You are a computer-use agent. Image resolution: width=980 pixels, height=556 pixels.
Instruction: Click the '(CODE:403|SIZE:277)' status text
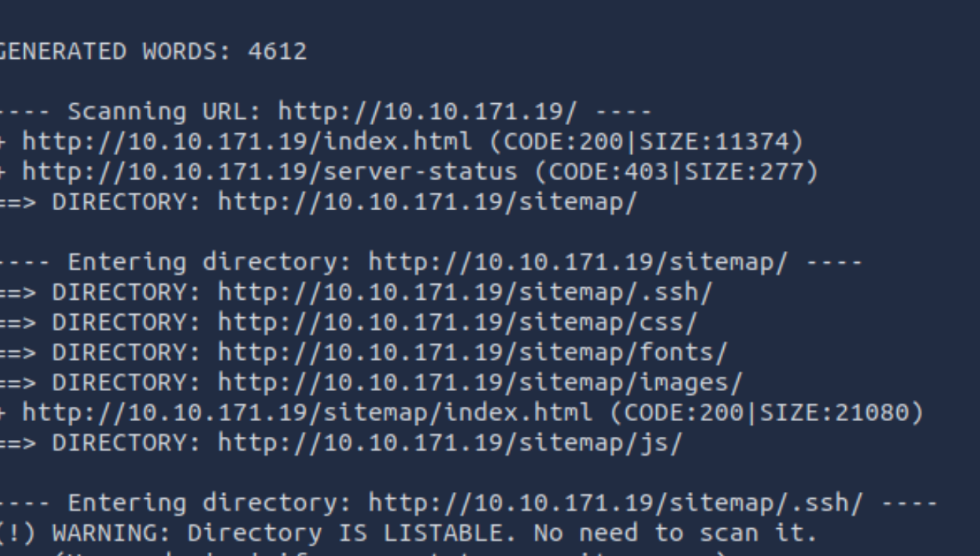tap(676, 172)
